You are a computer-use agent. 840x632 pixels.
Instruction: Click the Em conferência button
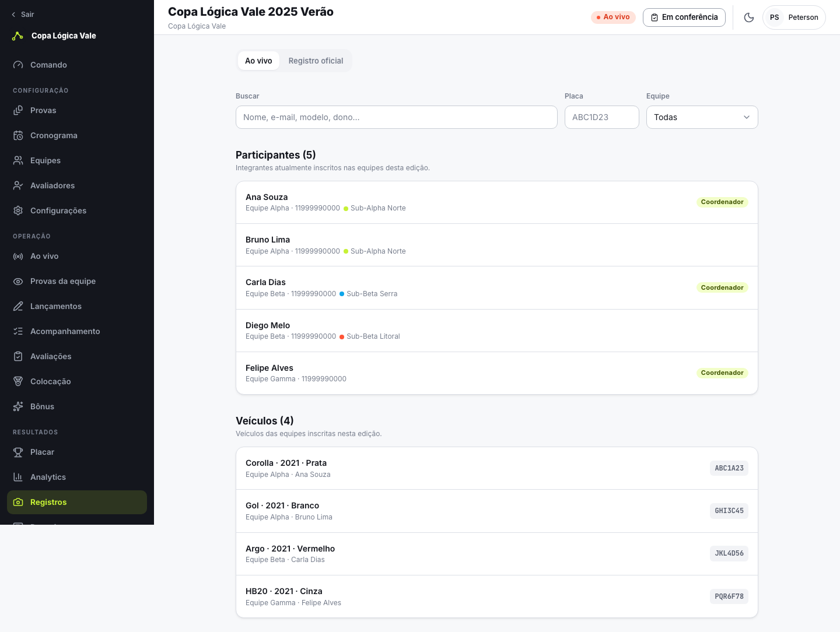[x=684, y=17]
